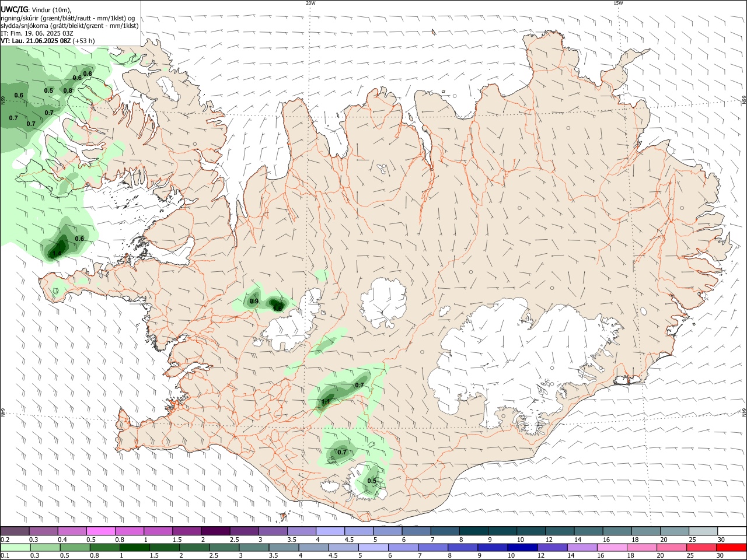Pick the darkest green rain swatch starting at 1
The image size is (747, 560).
pos(135,548)
